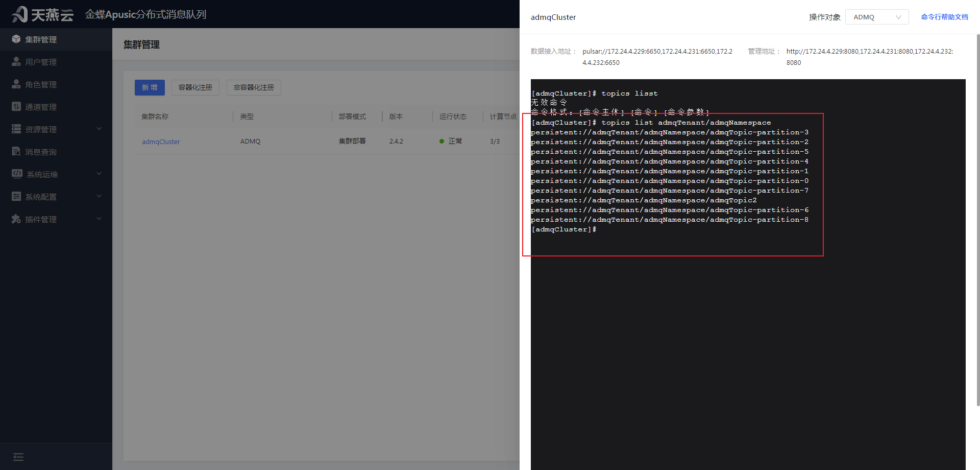Collapse the sidebar with the bottom menu icon

point(18,457)
